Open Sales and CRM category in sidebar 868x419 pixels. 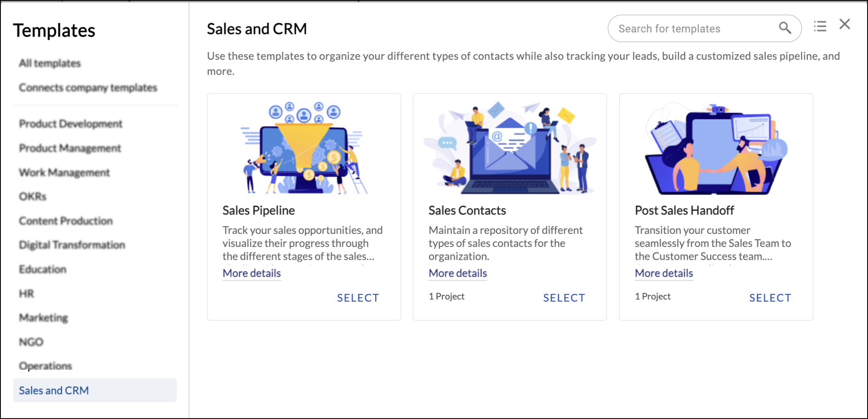coord(53,390)
